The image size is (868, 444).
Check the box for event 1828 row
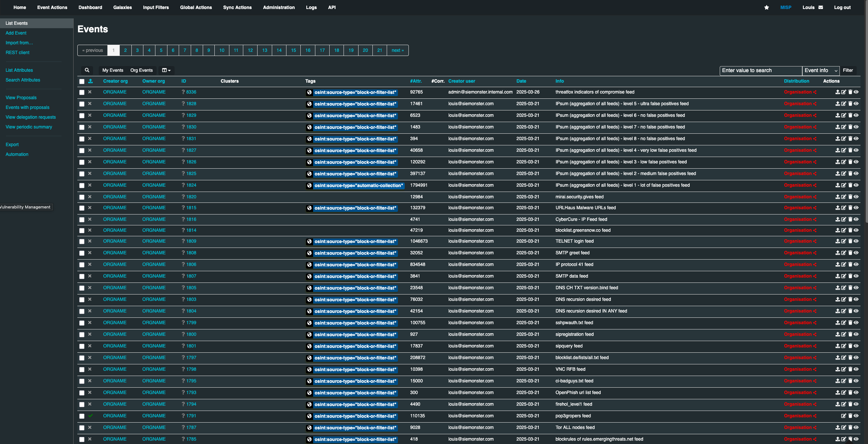click(x=82, y=104)
